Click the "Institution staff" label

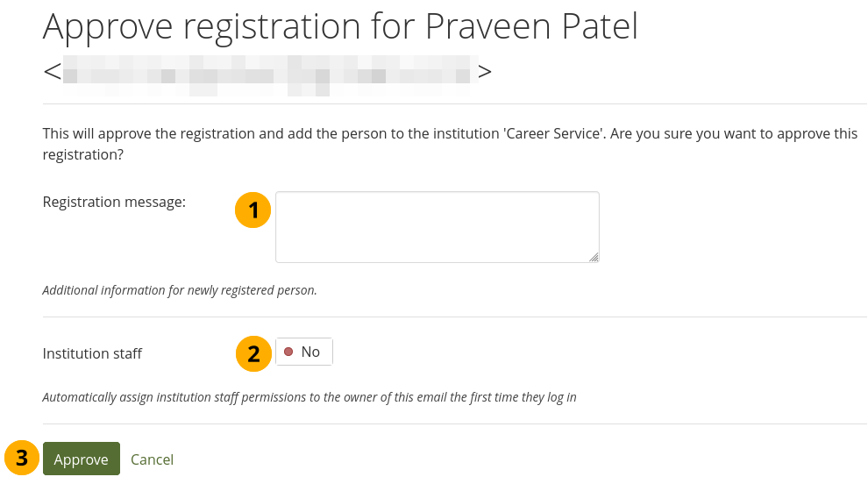point(92,353)
